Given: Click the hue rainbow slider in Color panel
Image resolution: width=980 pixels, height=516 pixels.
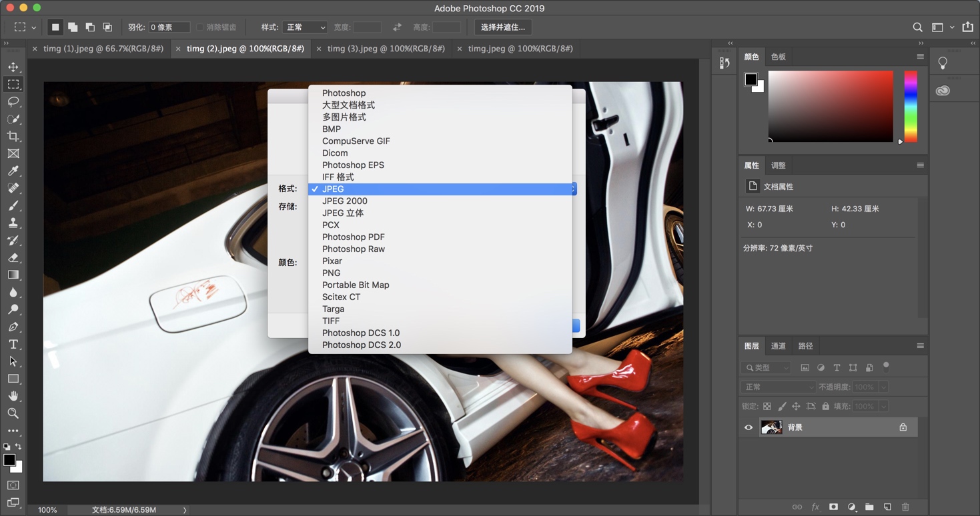Looking at the screenshot, I should point(909,107).
